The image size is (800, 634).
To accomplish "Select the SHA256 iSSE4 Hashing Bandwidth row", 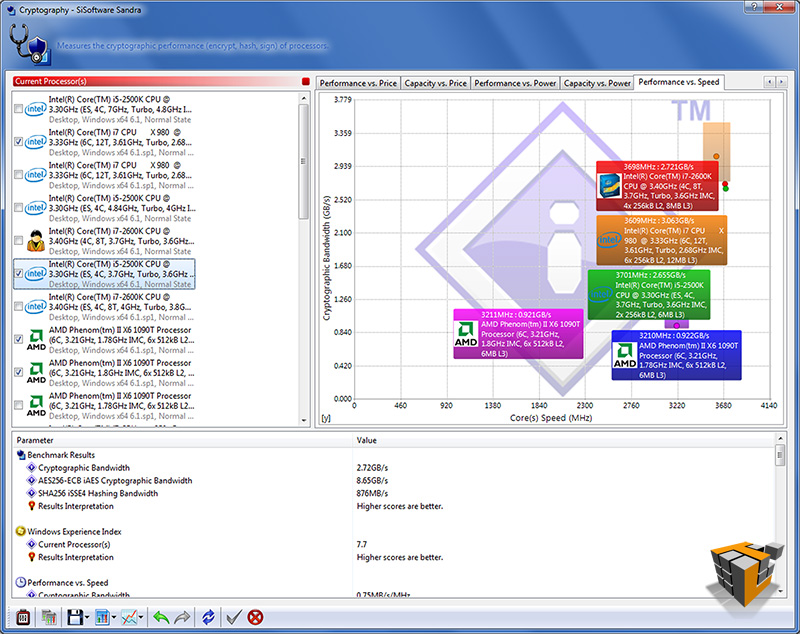I will point(98,493).
